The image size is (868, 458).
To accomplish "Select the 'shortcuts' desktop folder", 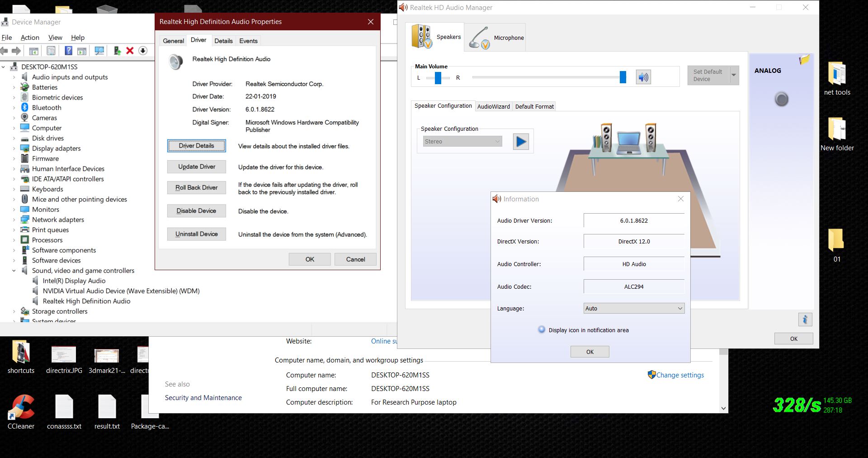I will tap(21, 357).
